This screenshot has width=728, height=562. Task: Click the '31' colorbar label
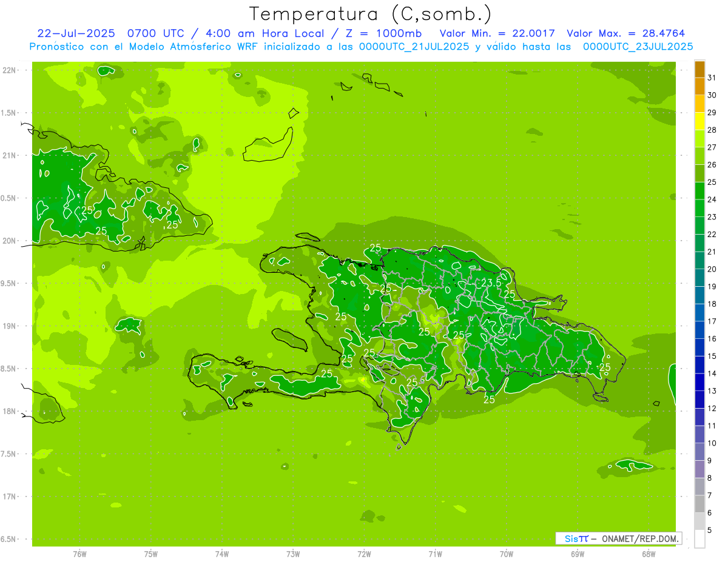(x=712, y=78)
